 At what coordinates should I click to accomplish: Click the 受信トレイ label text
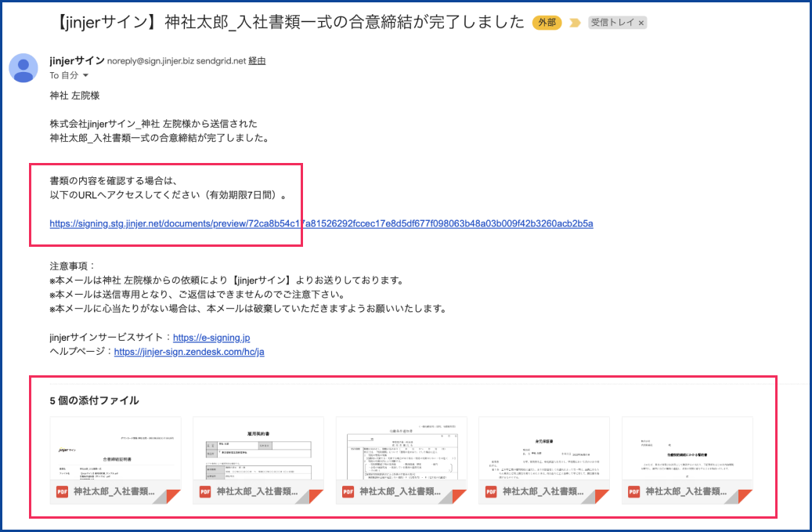[612, 24]
